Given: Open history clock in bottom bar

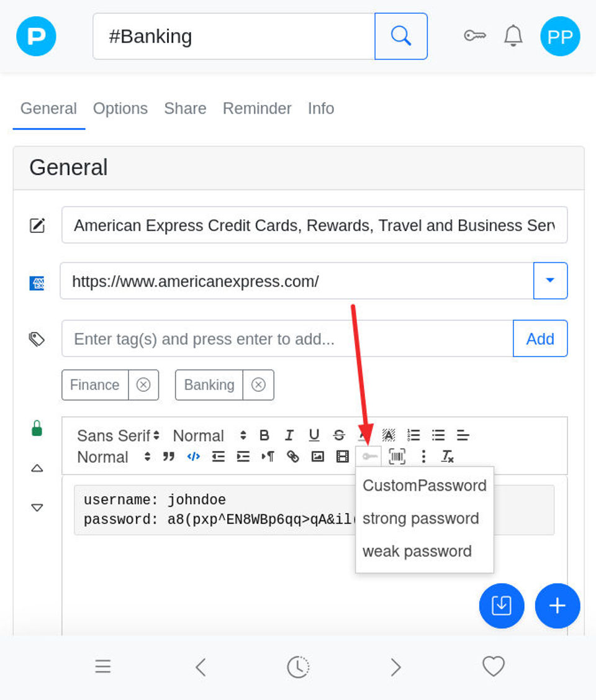Looking at the screenshot, I should pyautogui.click(x=298, y=668).
